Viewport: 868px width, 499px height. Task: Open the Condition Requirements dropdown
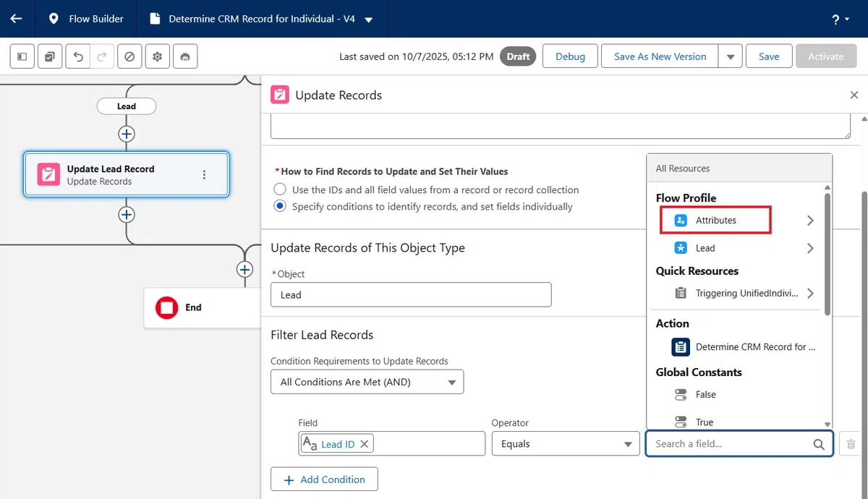tap(367, 382)
